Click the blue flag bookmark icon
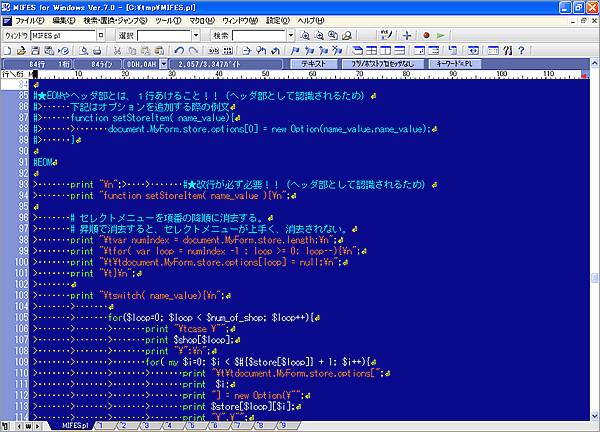The image size is (600, 432). point(295,51)
